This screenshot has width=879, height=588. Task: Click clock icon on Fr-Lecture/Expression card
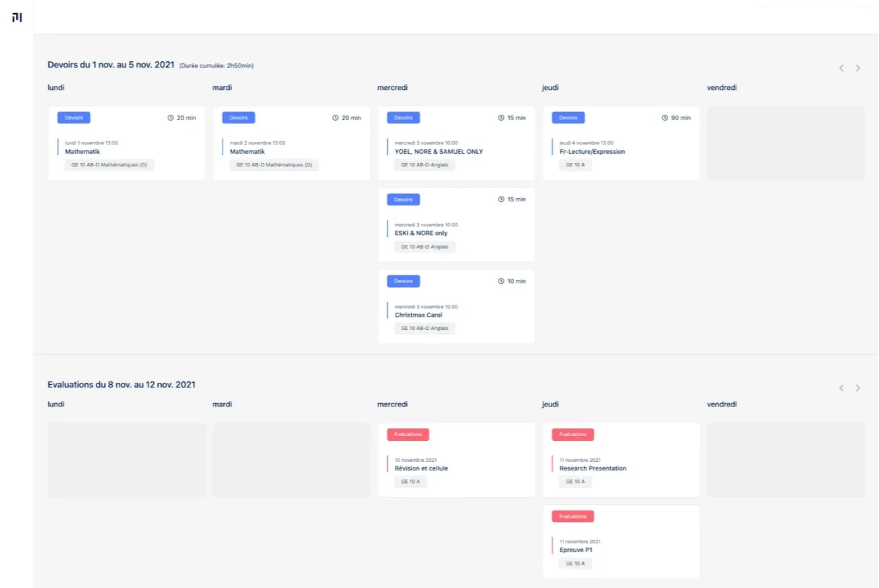point(665,118)
